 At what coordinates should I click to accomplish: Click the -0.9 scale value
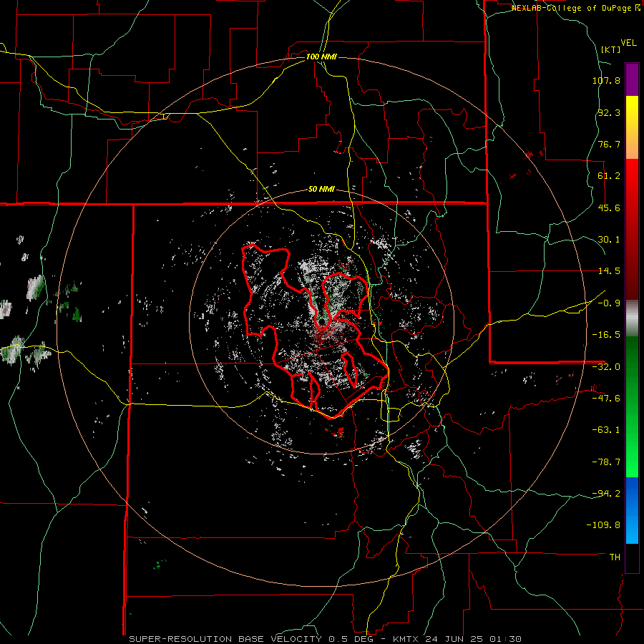coord(609,303)
